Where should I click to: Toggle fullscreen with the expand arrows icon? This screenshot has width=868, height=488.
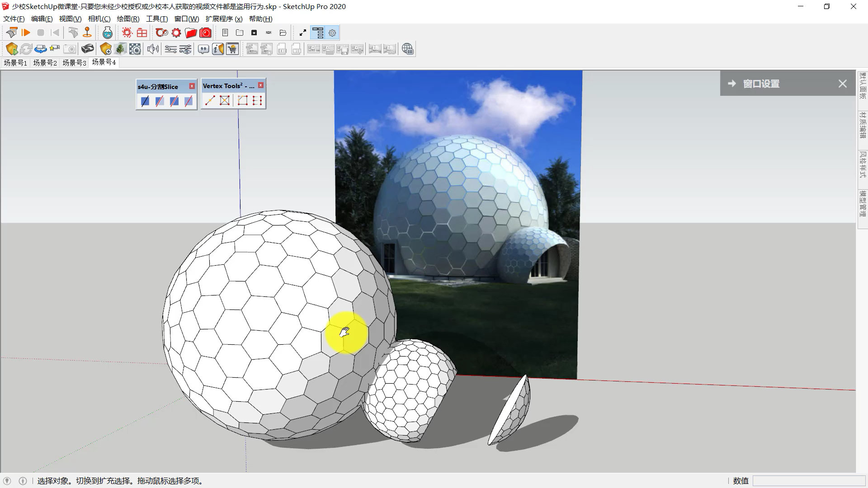click(x=302, y=33)
